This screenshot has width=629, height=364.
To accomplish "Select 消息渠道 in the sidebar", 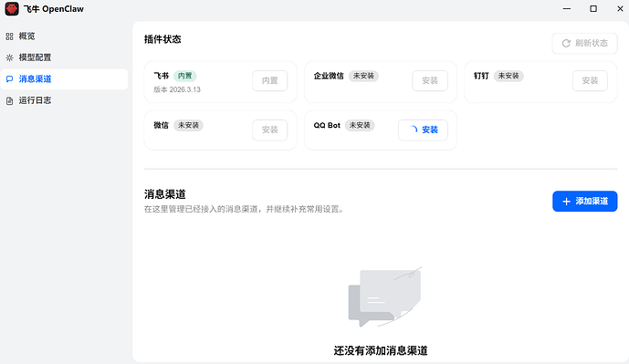I will [x=64, y=79].
